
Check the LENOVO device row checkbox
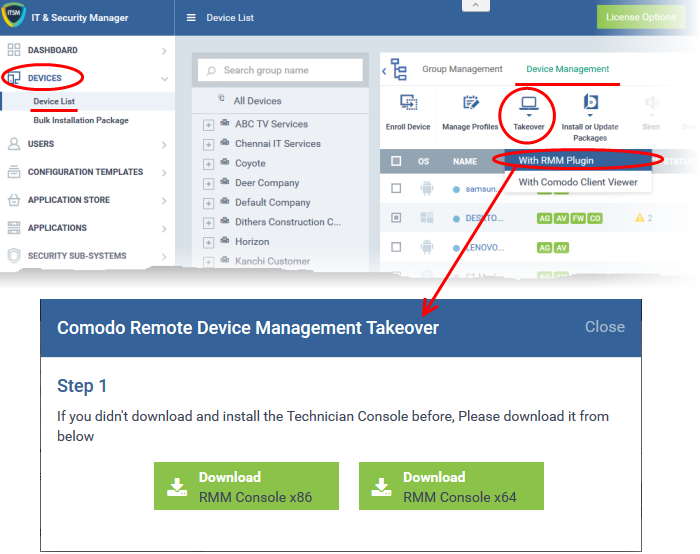pyautogui.click(x=396, y=247)
